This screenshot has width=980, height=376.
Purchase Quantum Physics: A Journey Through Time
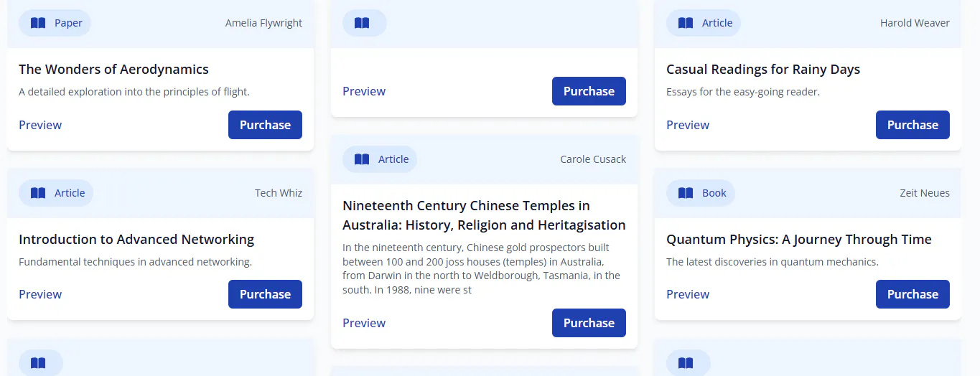(x=913, y=294)
